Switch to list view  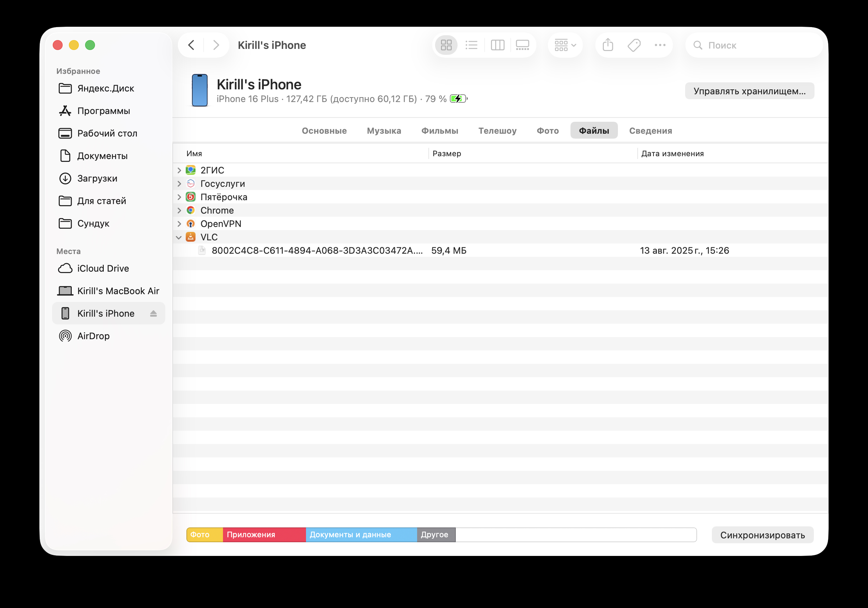471,45
